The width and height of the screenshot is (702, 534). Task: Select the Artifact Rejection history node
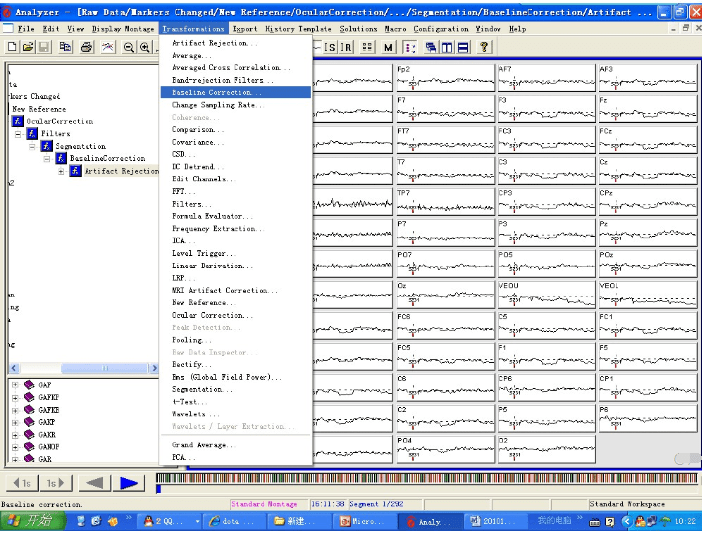click(x=121, y=171)
